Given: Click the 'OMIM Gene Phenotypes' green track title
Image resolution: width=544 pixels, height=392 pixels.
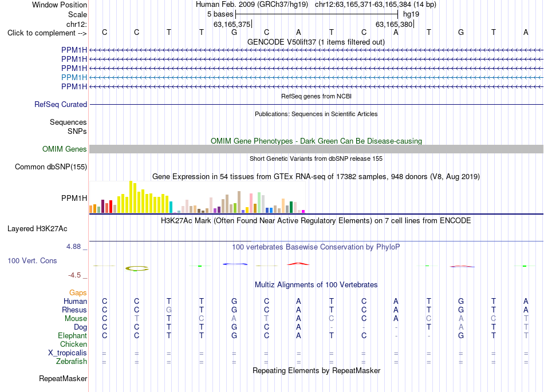Looking at the screenshot, I should coord(316,141).
